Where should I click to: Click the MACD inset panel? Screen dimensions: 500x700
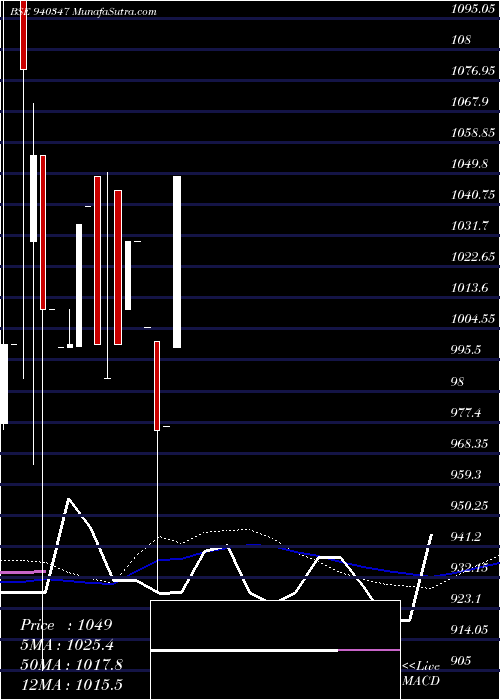[275, 650]
